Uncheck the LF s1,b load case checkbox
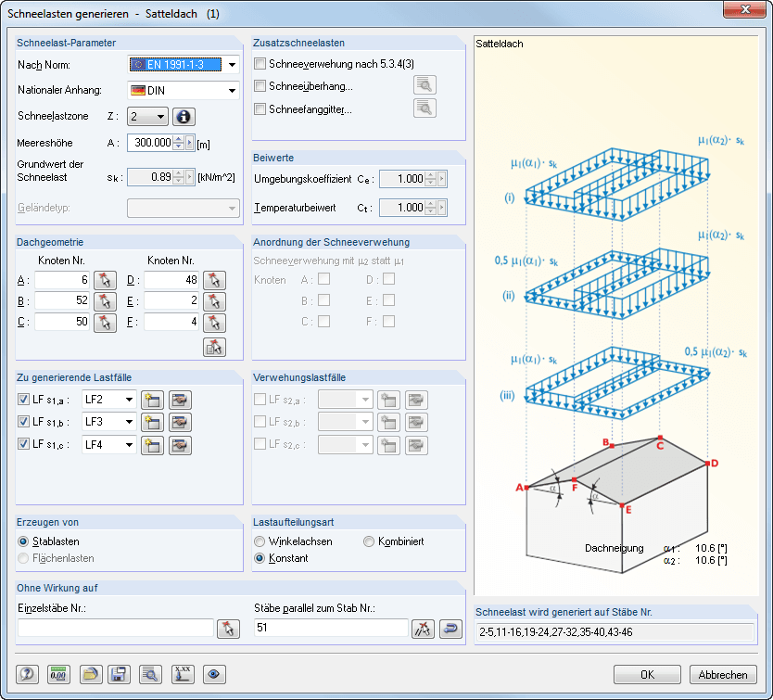The height and width of the screenshot is (700, 773). pyautogui.click(x=23, y=421)
